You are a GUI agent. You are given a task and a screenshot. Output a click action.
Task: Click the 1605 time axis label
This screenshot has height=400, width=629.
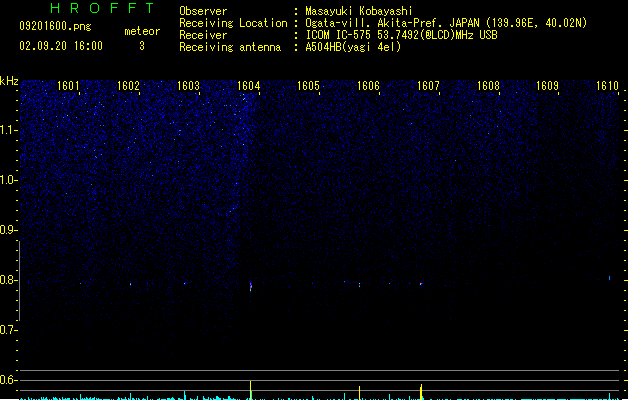308,85
